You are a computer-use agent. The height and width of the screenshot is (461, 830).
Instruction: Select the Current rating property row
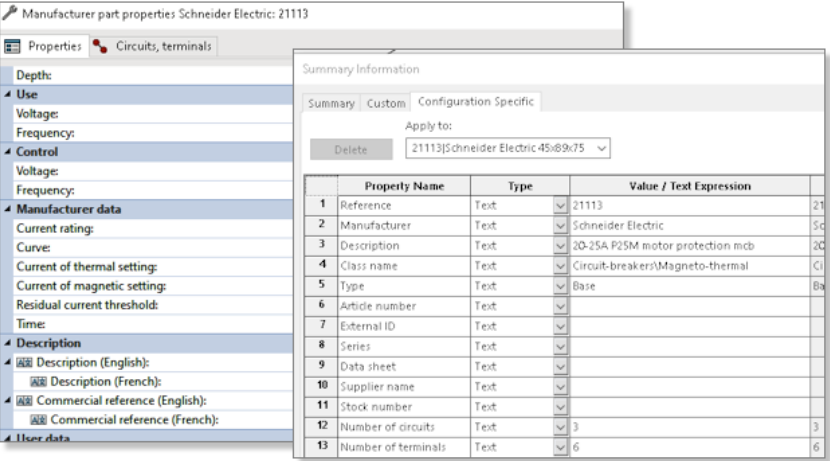(153, 228)
